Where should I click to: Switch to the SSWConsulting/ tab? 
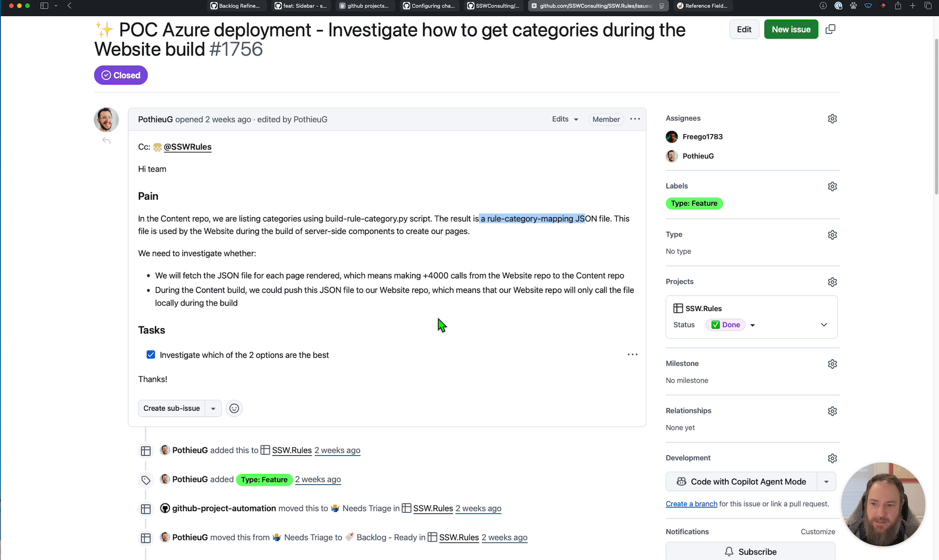point(494,6)
